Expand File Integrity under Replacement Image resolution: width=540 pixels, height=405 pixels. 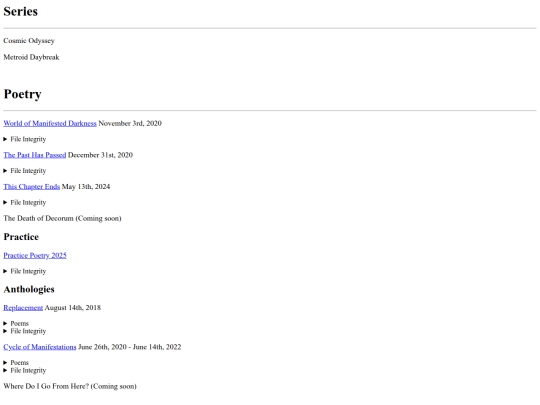[x=25, y=331]
